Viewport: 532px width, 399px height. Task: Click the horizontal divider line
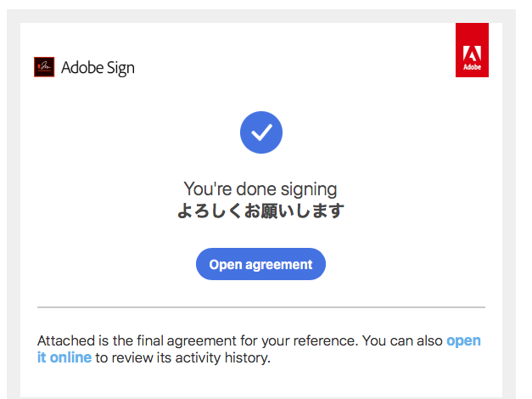[260, 306]
